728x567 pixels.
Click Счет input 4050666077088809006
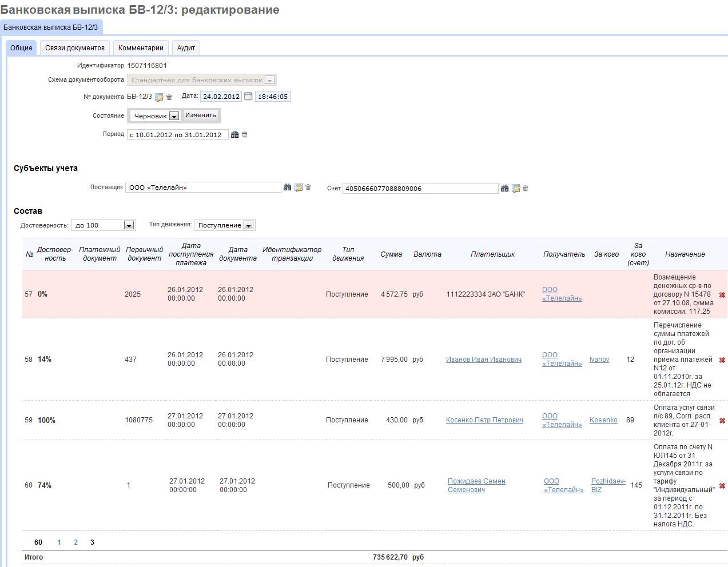(420, 189)
